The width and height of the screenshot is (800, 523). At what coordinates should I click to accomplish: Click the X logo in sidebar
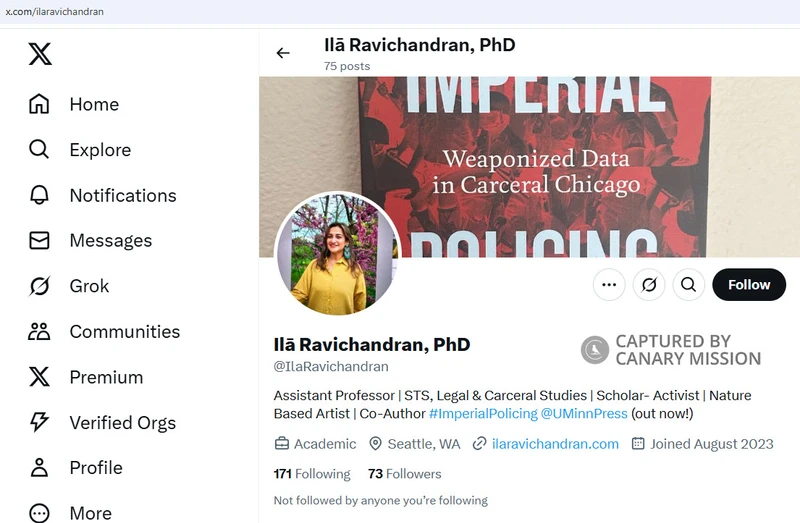pyautogui.click(x=40, y=54)
